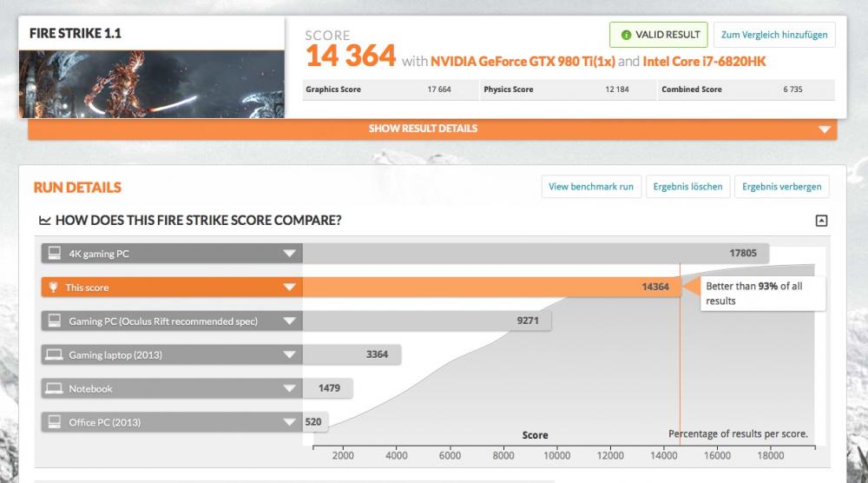Viewport: 868px width, 483px height.
Task: Expand the Notebook row dropdown arrow
Action: pos(289,388)
